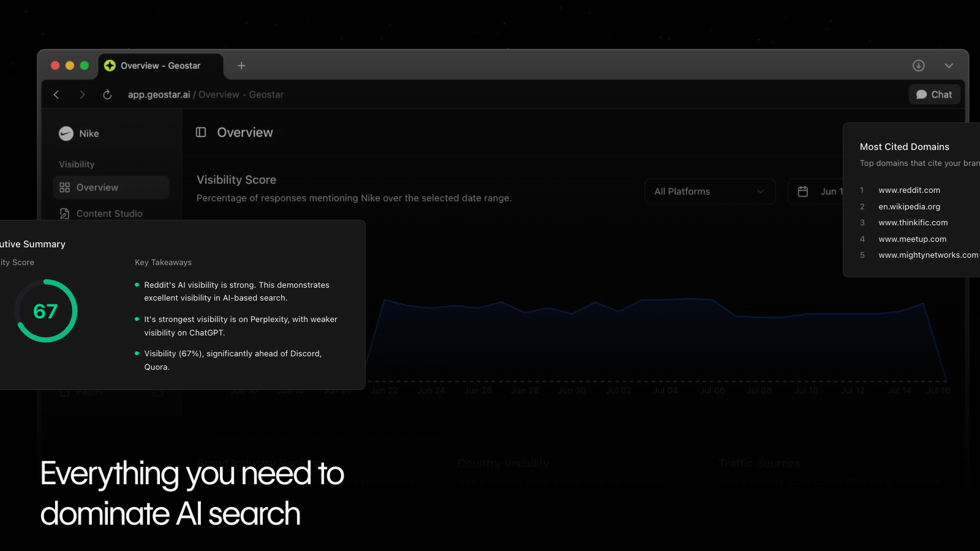Reload the page with refresh icon

tap(107, 94)
